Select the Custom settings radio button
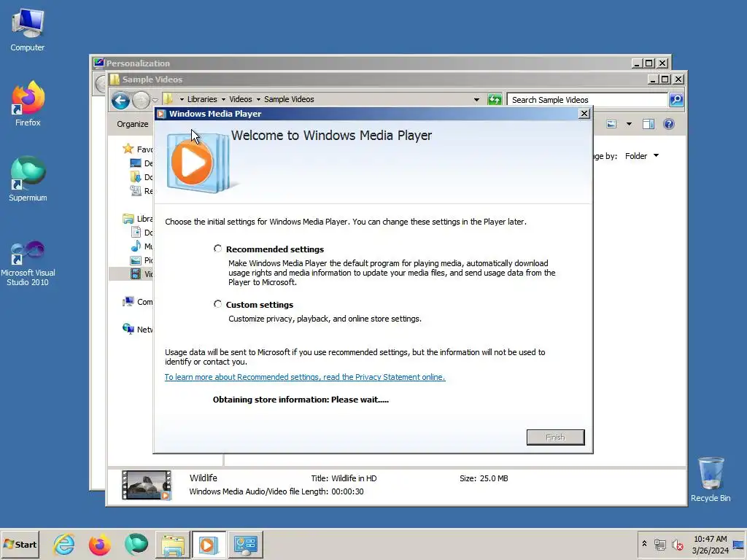The image size is (747, 560). [x=217, y=304]
